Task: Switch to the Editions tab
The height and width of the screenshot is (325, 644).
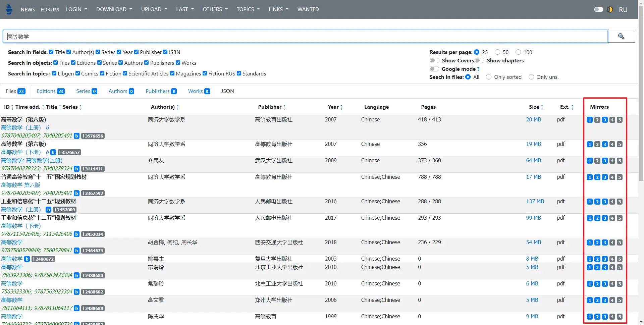Action: (50, 91)
